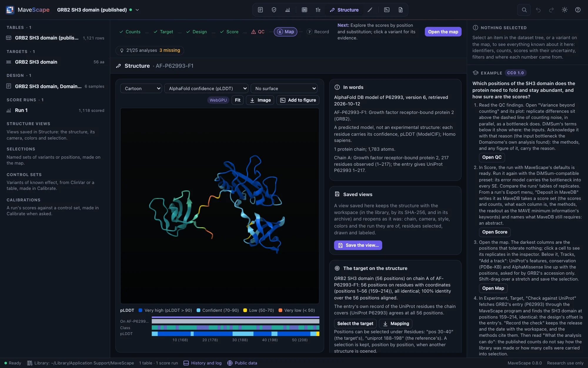Open the workspace chevron next to GRB2 SH3 domain
Screen dimensions: 588x368
point(137,10)
